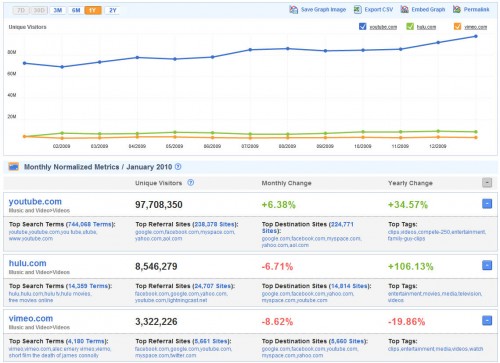Click the Save Graph Image icon
The width and height of the screenshot is (500, 363).
point(293,10)
